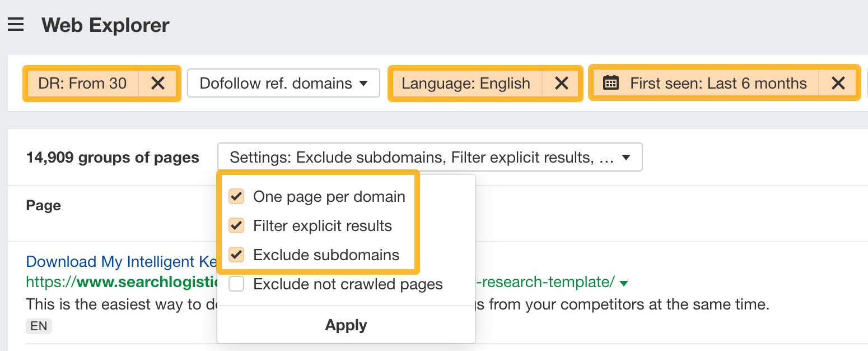The image size is (868, 351).
Task: Click the 14,909 groups of pages count
Action: tap(112, 158)
